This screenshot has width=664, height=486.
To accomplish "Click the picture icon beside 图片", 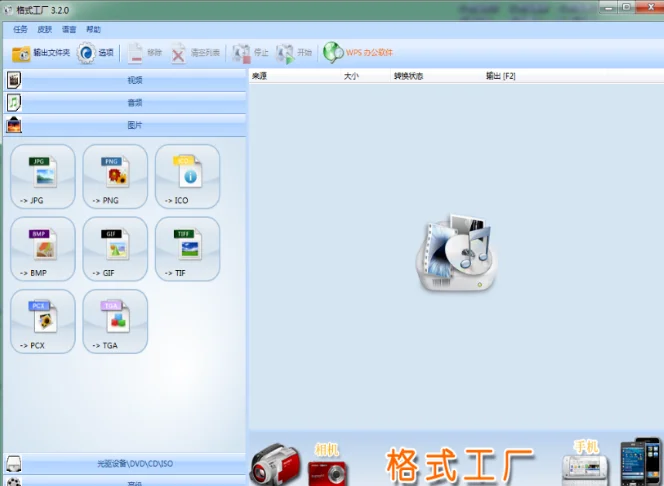I will coord(14,125).
